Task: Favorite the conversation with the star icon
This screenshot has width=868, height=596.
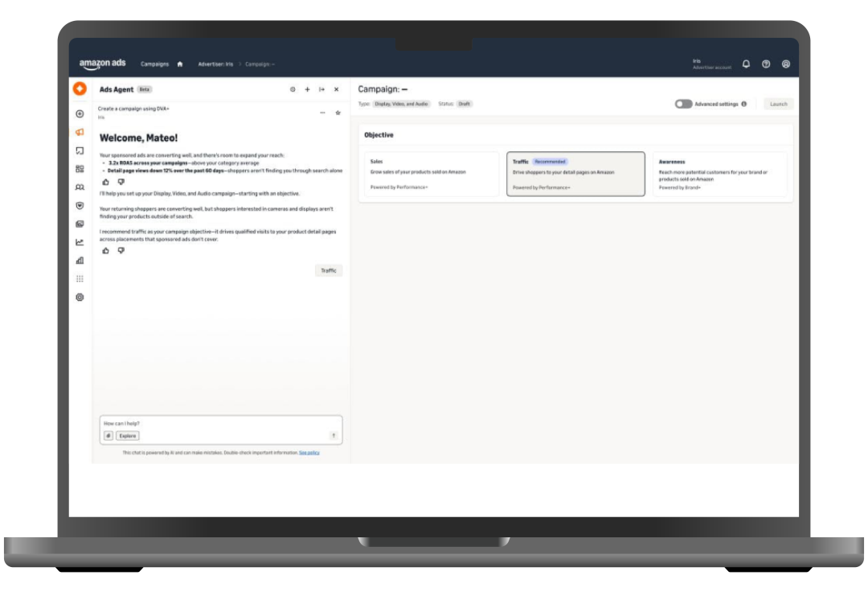Action: pyautogui.click(x=338, y=113)
